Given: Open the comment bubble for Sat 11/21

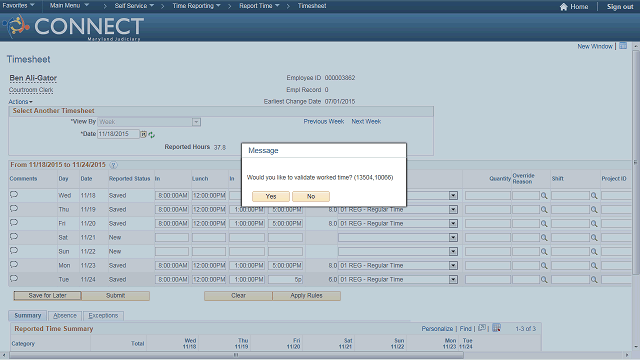Looking at the screenshot, I should point(14,236).
